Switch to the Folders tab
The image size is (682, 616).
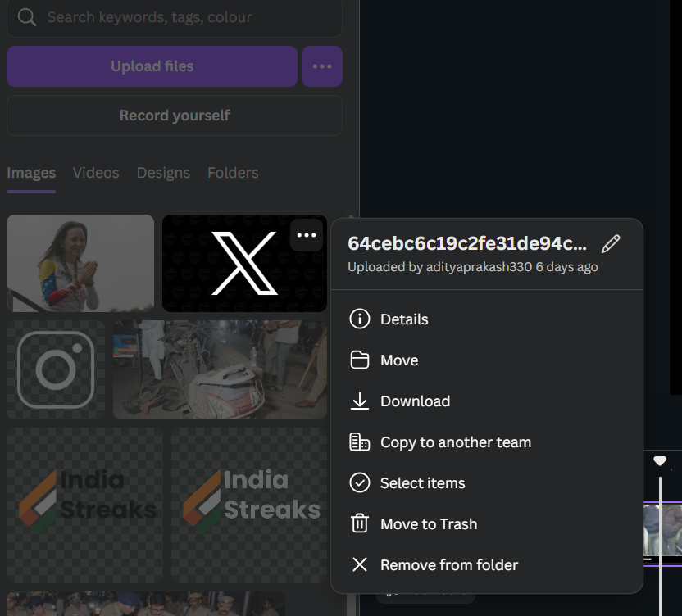233,173
